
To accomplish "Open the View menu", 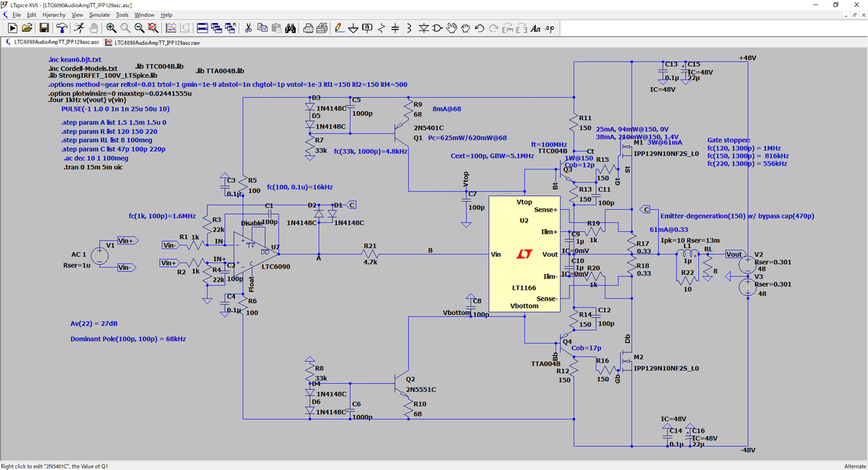I will [77, 14].
